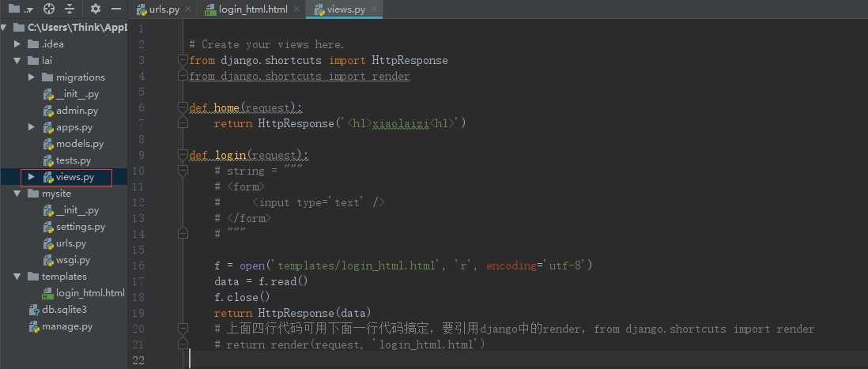
Task: Click the Python icon beside admin.py
Action: click(x=48, y=110)
